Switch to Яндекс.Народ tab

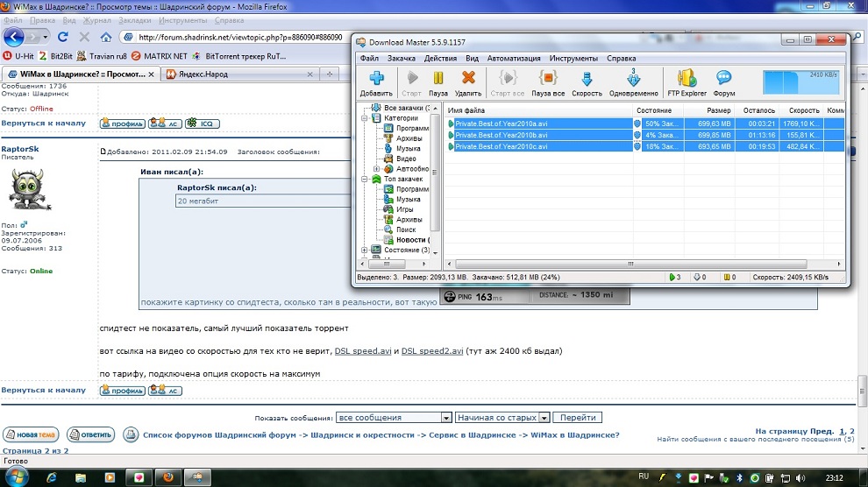240,74
